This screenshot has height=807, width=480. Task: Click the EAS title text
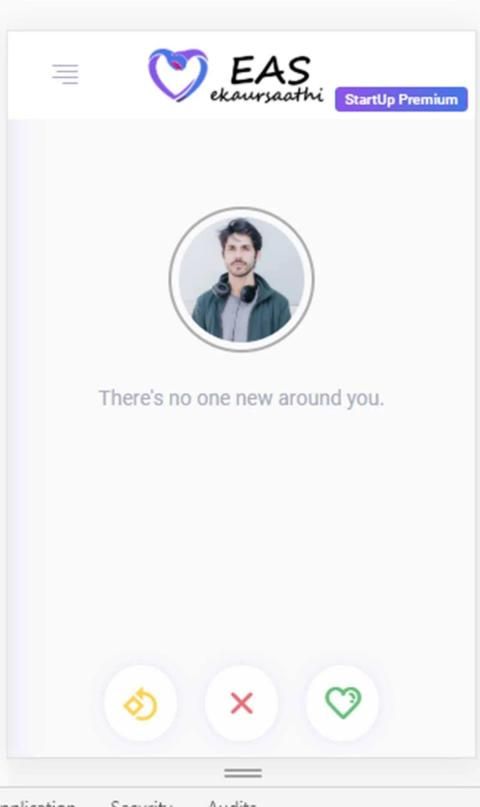[x=271, y=70]
